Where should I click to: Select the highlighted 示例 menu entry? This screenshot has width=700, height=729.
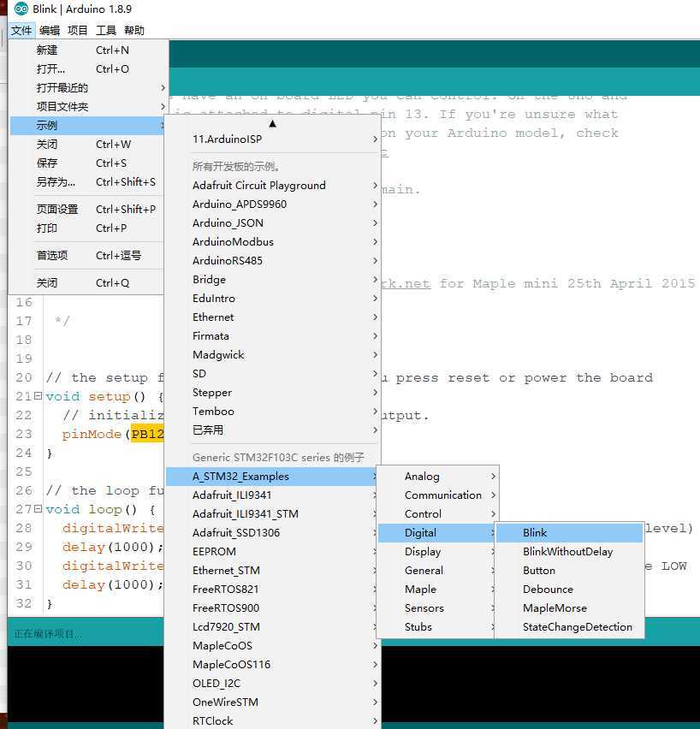pyautogui.click(x=88, y=126)
